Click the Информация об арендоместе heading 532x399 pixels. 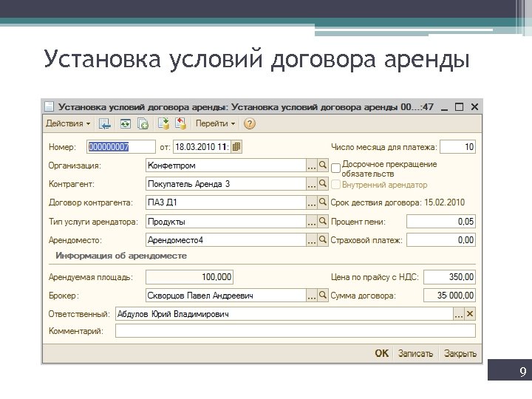[x=121, y=256]
